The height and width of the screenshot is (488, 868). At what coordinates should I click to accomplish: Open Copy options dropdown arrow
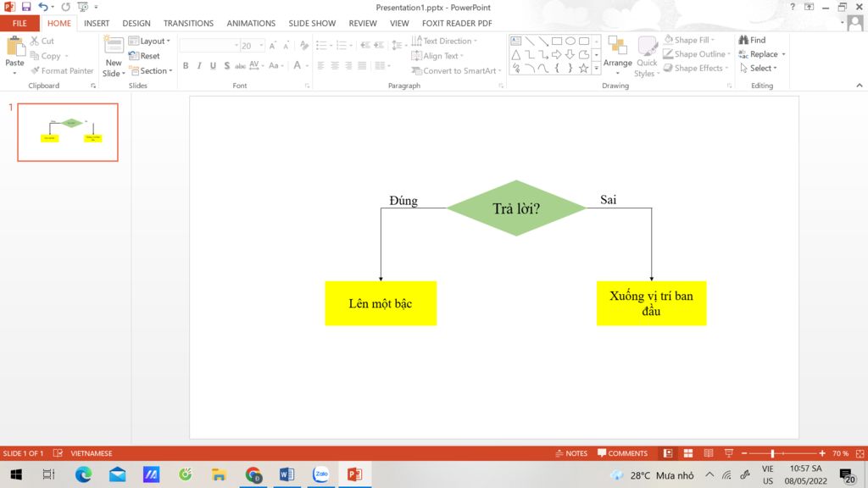click(66, 56)
